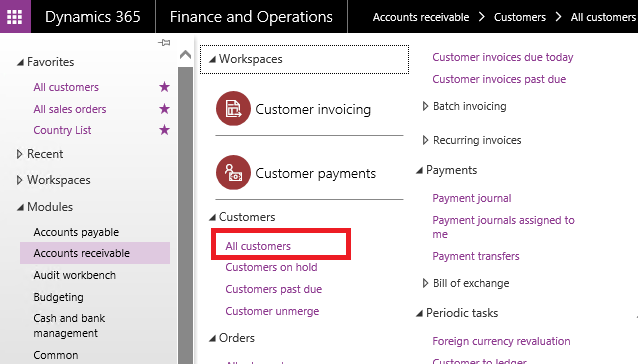The image size is (638, 364).
Task: Collapse the Periodic tasks group
Action: coord(419,314)
